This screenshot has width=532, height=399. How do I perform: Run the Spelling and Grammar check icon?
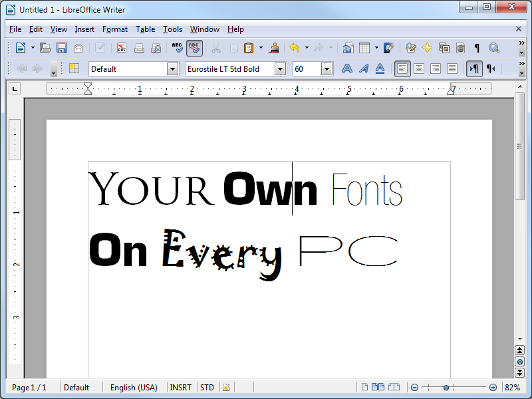pos(177,48)
